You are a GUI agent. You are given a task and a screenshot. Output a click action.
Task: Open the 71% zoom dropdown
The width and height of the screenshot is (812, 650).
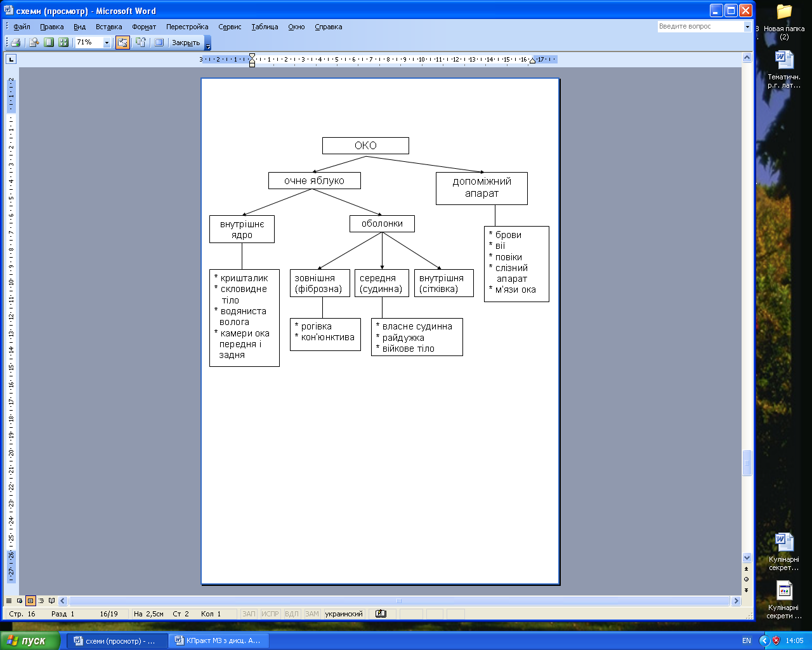click(107, 43)
